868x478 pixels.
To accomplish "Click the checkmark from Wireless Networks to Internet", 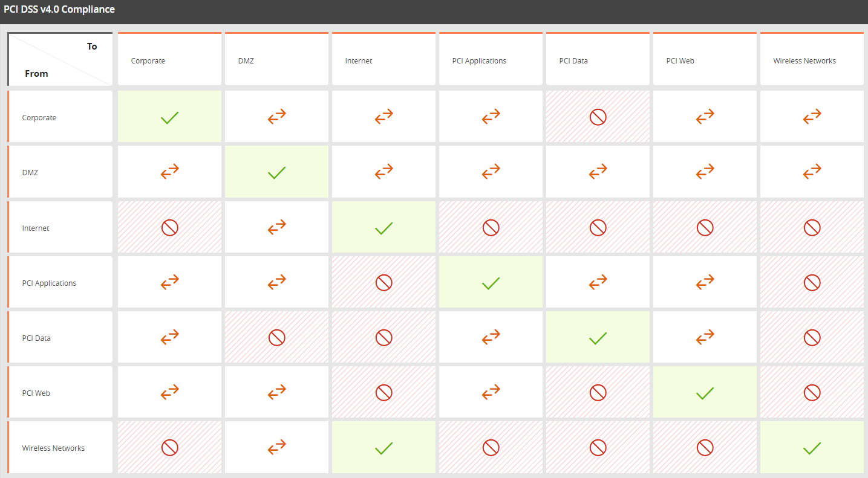I will (383, 447).
